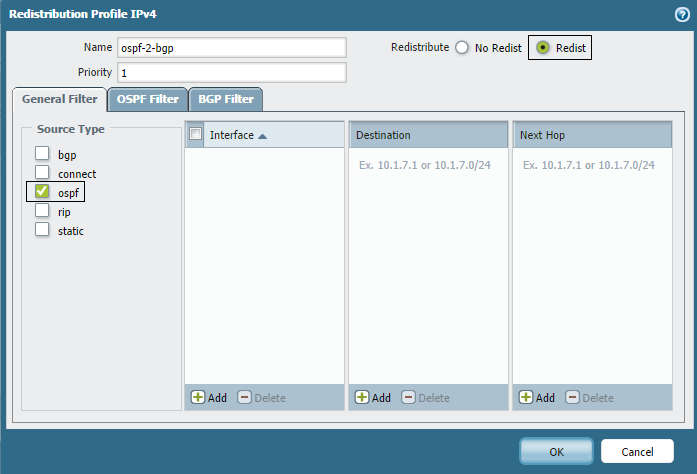Click the Priority input field

pos(232,72)
